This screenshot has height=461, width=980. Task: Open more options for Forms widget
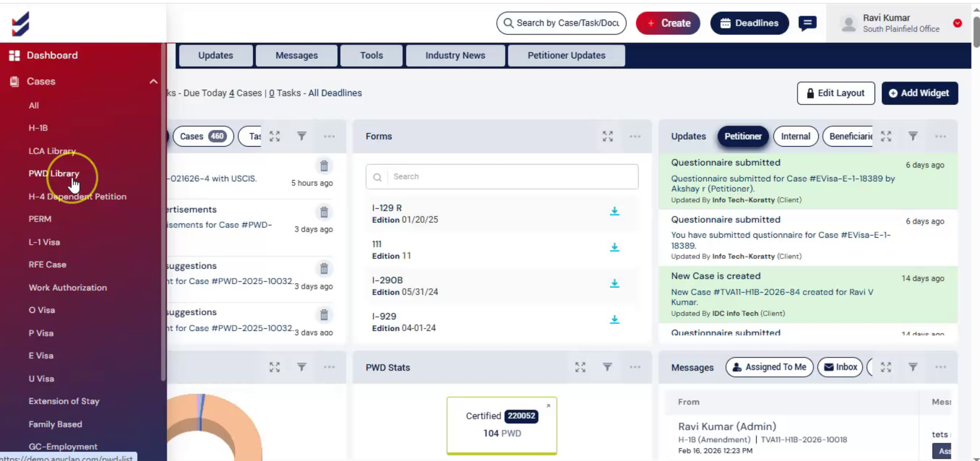pyautogui.click(x=635, y=136)
